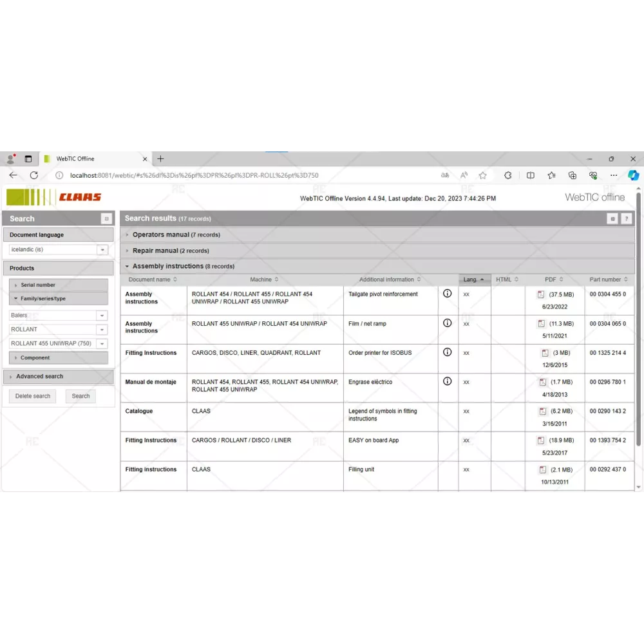Viewport: 644px width, 644px height.
Task: Open PDF for Tailgate pivot reinforcement
Action: pos(541,294)
